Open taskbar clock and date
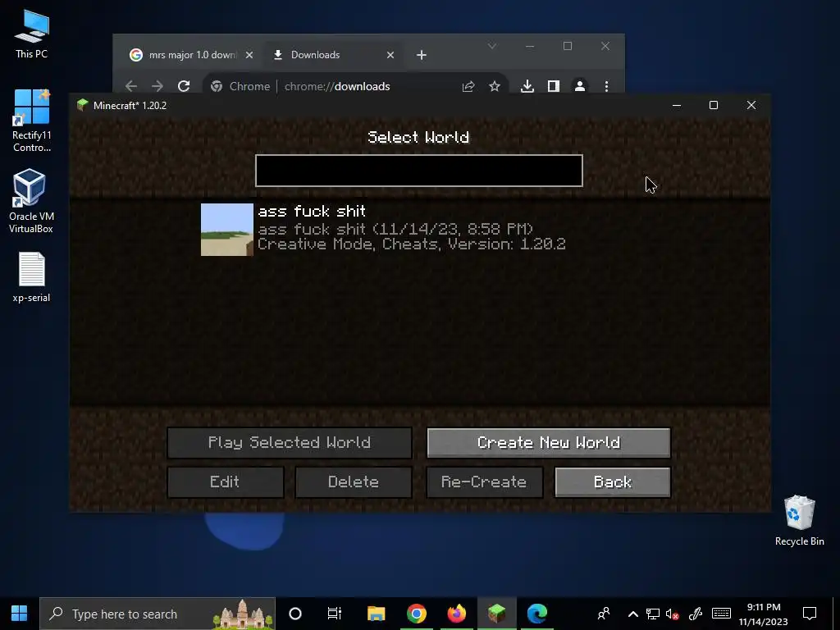 pyautogui.click(x=764, y=614)
